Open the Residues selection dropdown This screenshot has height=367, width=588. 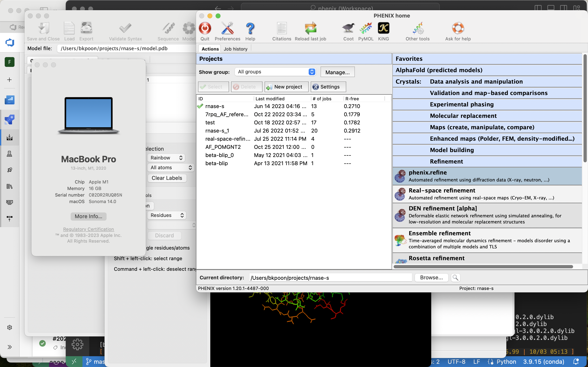pyautogui.click(x=167, y=215)
